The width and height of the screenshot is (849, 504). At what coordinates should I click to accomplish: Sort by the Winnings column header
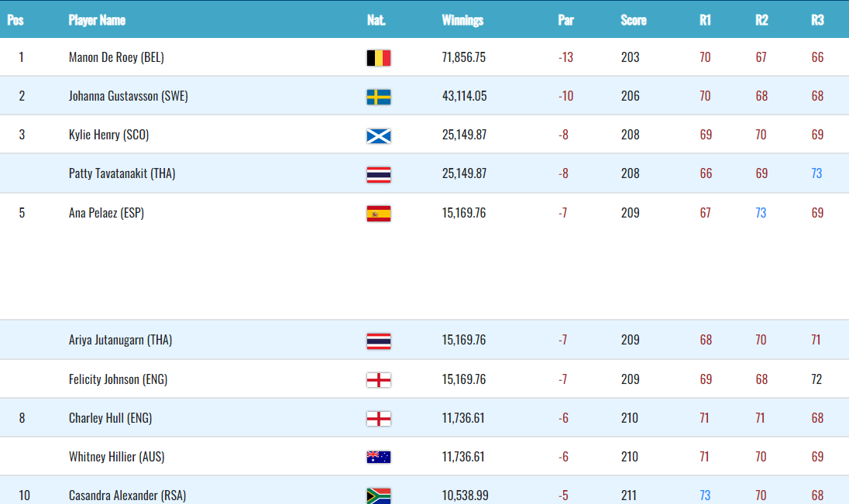point(462,20)
